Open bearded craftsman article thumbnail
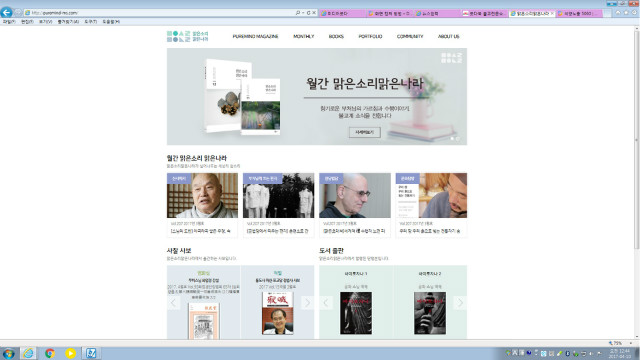The image size is (640, 360). click(x=431, y=195)
